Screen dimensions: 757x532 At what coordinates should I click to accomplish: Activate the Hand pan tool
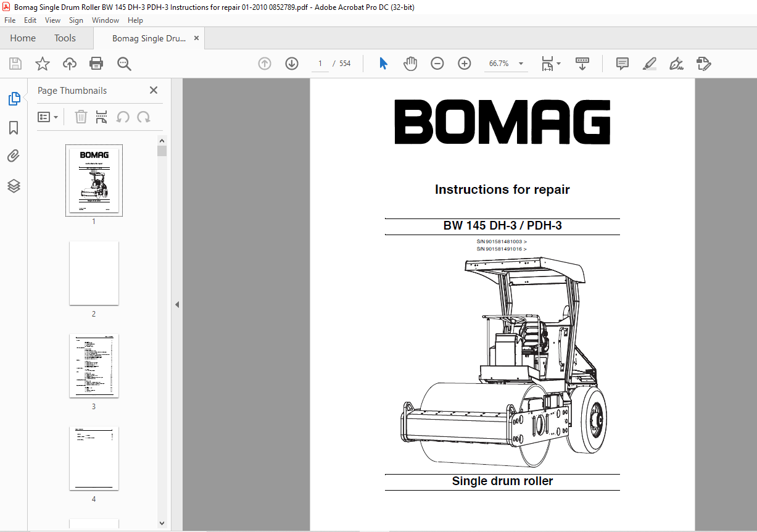[410, 64]
